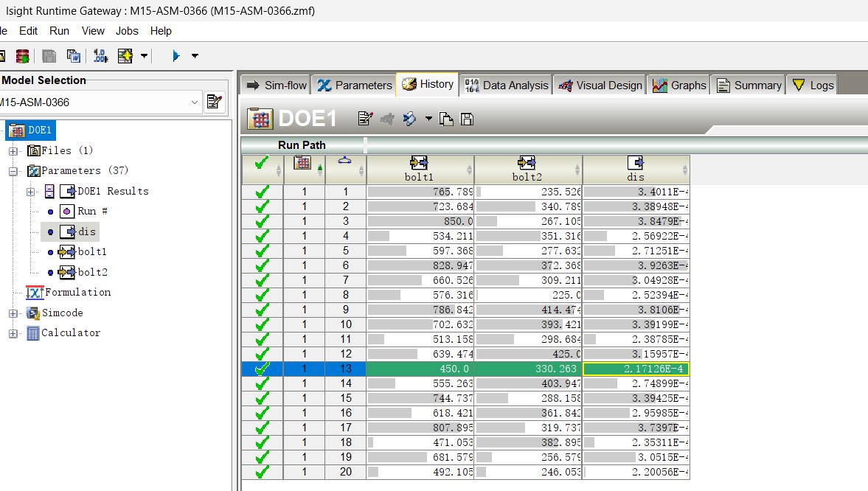The height and width of the screenshot is (491, 868).
Task: Click the edit notepad icon in DOE1 header
Action: coord(364,119)
